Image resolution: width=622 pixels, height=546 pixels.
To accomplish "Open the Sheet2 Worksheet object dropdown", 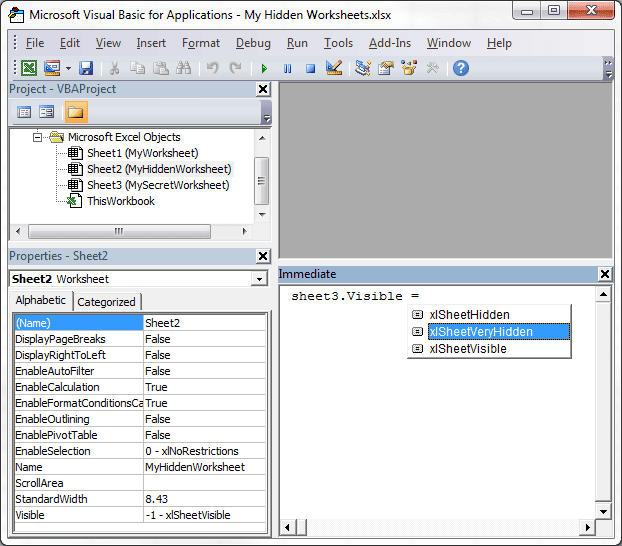I will (x=259, y=279).
